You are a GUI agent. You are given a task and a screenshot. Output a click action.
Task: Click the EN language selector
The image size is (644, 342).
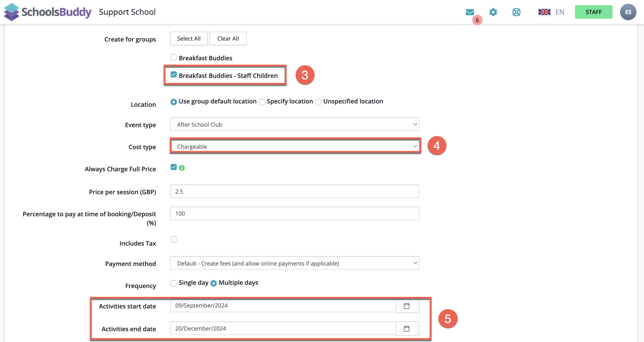click(560, 12)
